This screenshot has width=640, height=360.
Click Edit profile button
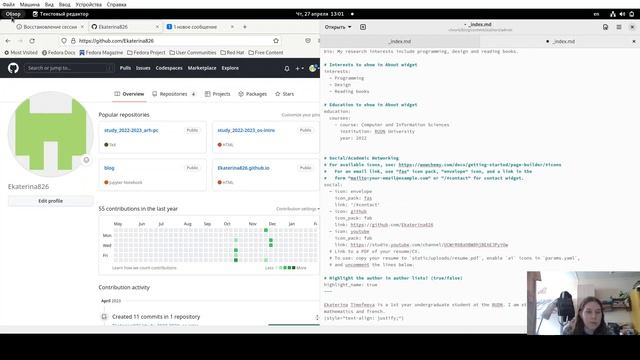pyautogui.click(x=51, y=201)
